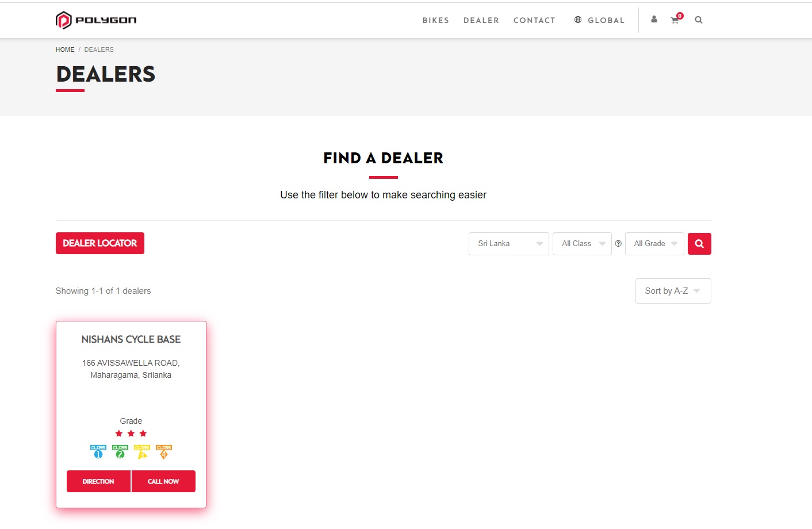The image size is (812, 529).
Task: Expand the All Grade dropdown
Action: tap(654, 244)
